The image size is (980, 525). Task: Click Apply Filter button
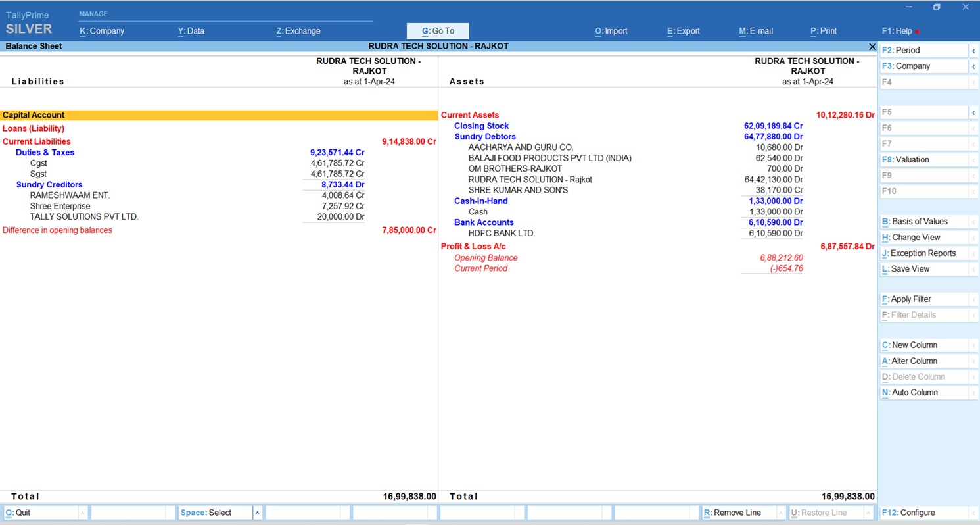pos(923,299)
